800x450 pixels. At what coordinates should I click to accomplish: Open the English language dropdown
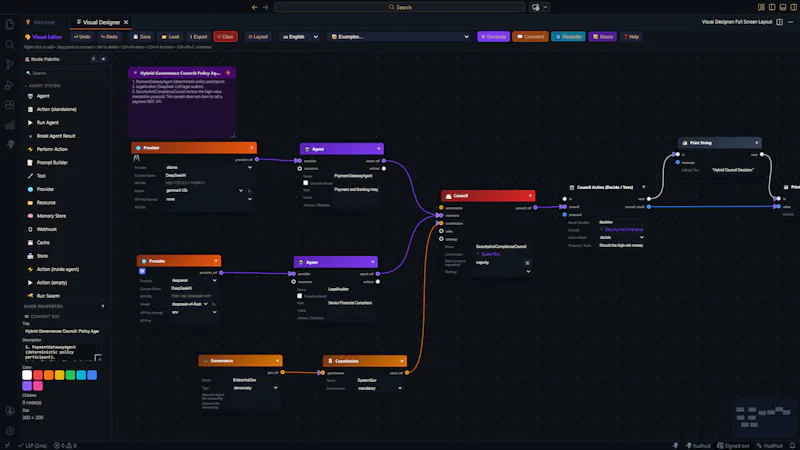pyautogui.click(x=300, y=37)
